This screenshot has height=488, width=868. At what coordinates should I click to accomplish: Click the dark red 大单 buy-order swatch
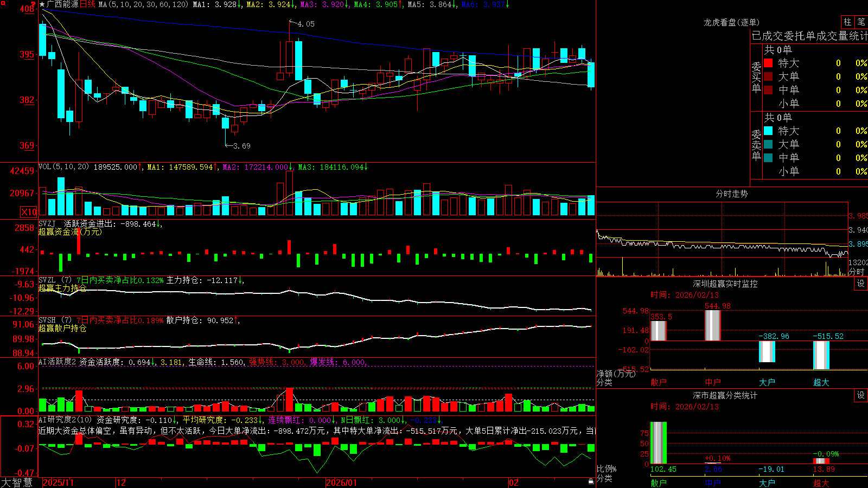tap(768, 76)
